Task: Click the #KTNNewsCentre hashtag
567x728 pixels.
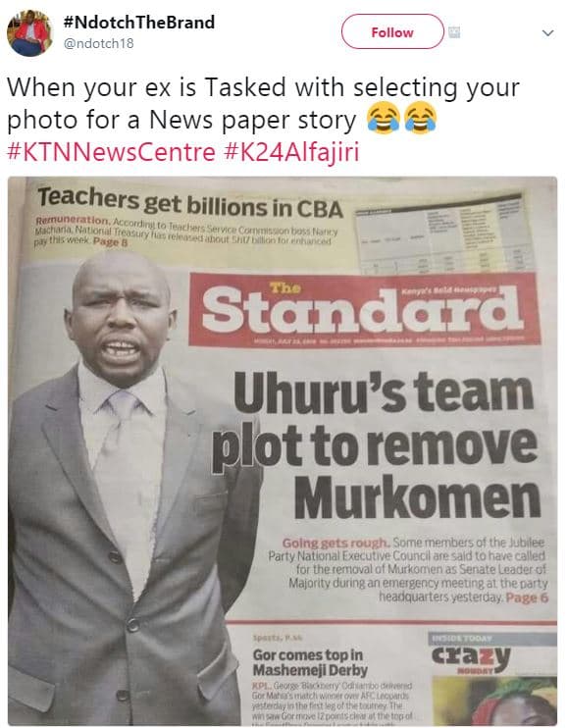Action: pyautogui.click(x=112, y=152)
